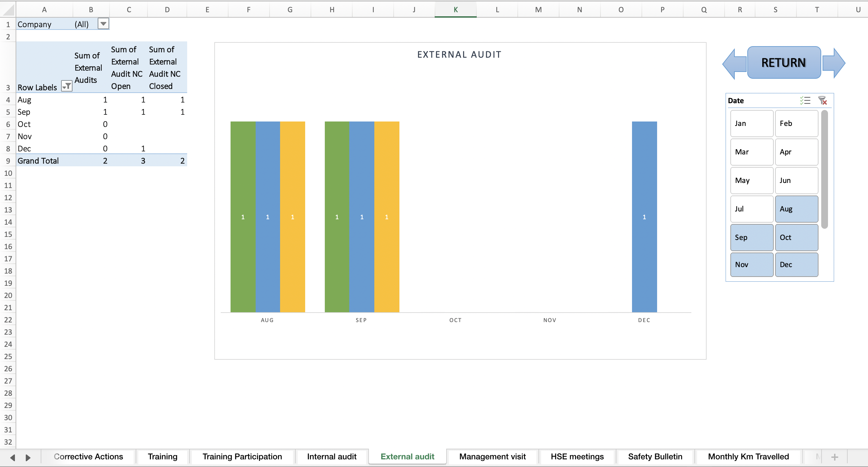Enable the Feb month filter
The image size is (868, 467).
click(x=796, y=123)
